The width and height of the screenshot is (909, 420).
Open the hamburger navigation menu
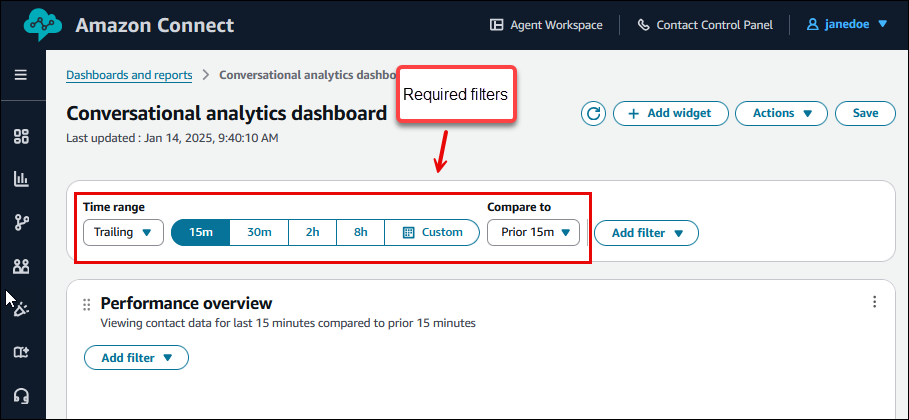click(21, 74)
